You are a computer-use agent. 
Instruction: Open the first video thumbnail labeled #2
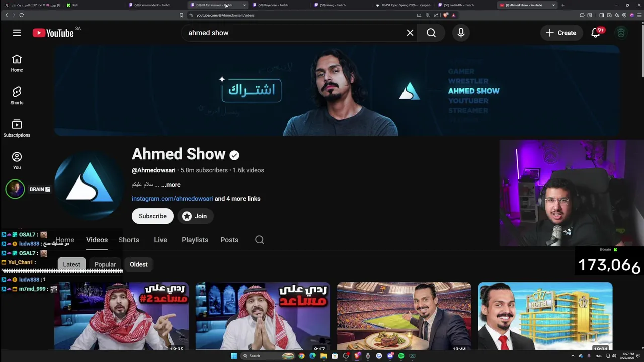coord(121,316)
